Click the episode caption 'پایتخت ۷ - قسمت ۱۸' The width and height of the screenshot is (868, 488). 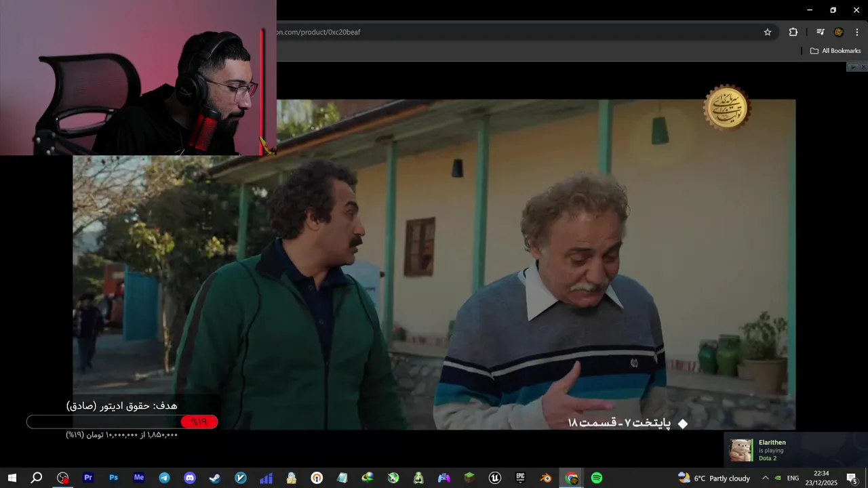click(619, 422)
